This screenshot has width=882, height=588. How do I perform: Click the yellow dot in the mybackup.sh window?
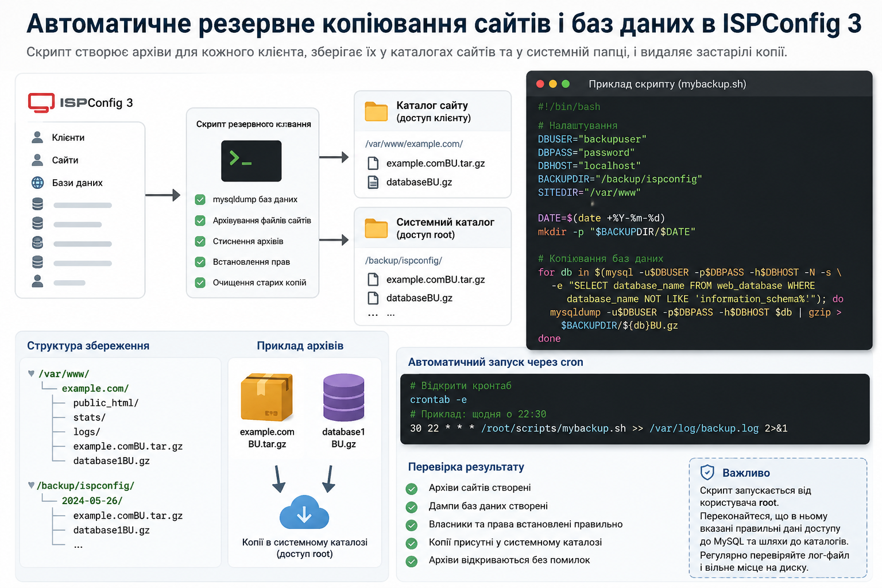pyautogui.click(x=553, y=84)
